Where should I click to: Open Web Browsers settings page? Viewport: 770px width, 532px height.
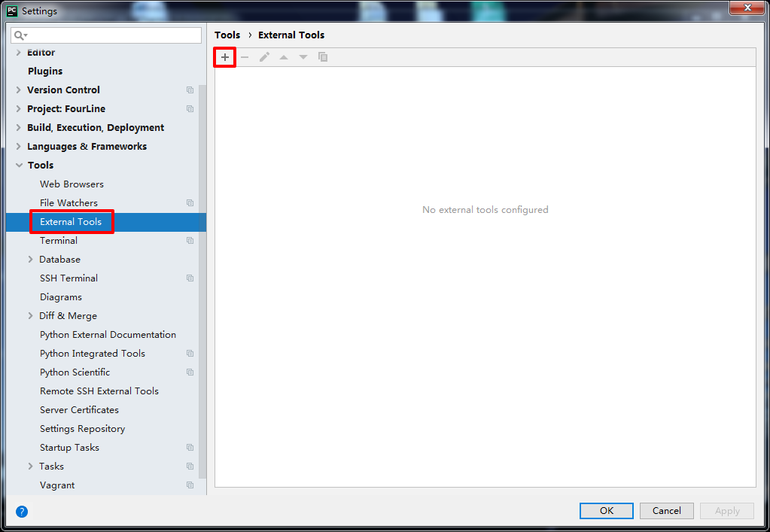click(x=72, y=184)
